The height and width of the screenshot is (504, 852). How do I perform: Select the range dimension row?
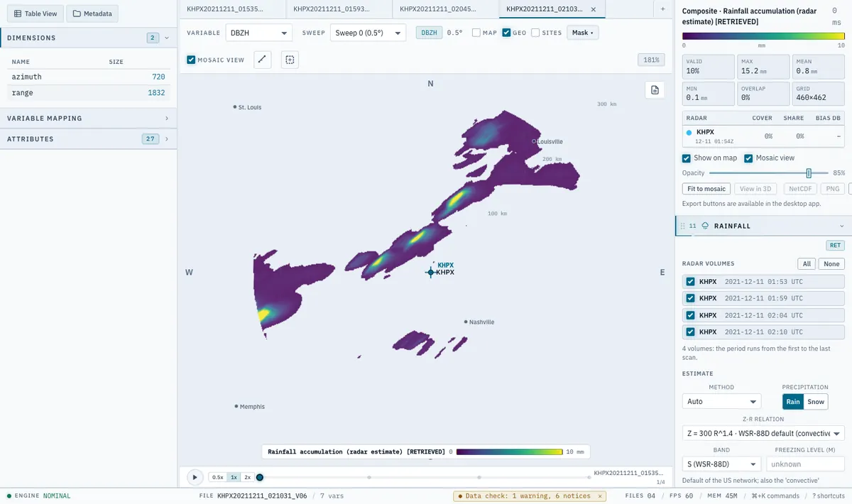click(88, 93)
